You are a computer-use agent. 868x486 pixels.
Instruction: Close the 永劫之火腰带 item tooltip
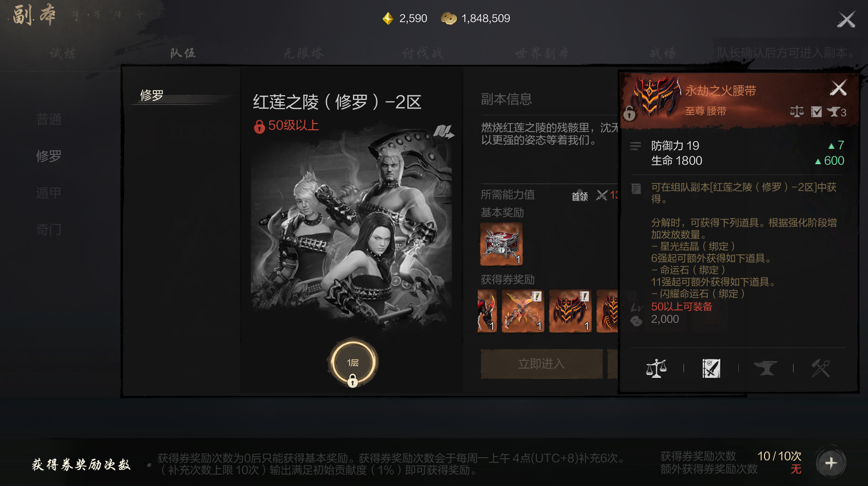[838, 89]
